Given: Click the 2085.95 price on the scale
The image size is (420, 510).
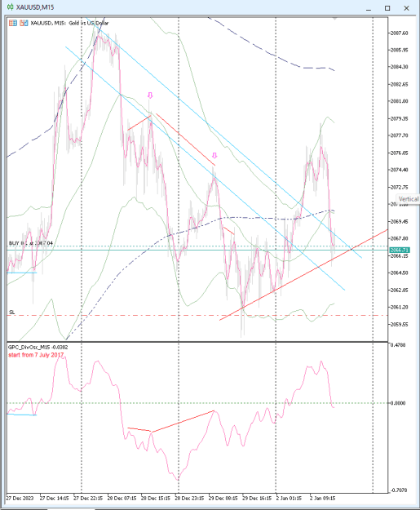Looking at the screenshot, I should tap(400, 50).
